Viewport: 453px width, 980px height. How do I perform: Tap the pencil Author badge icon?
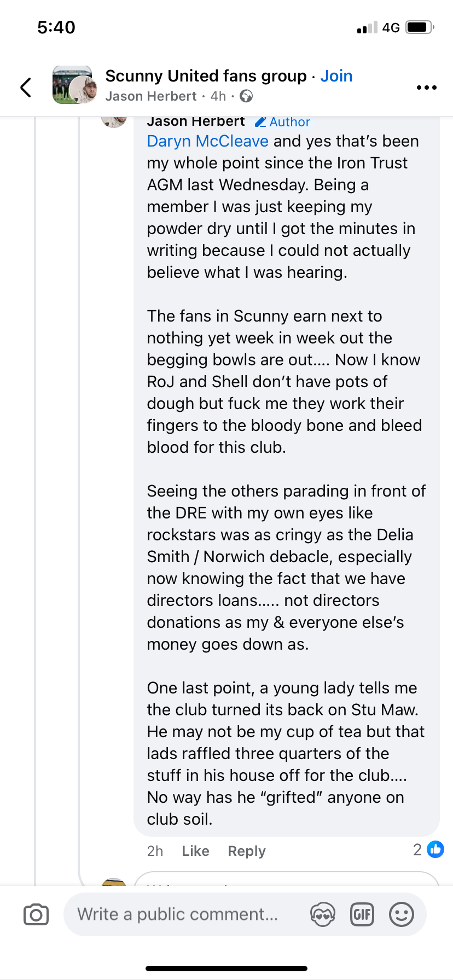[261, 122]
